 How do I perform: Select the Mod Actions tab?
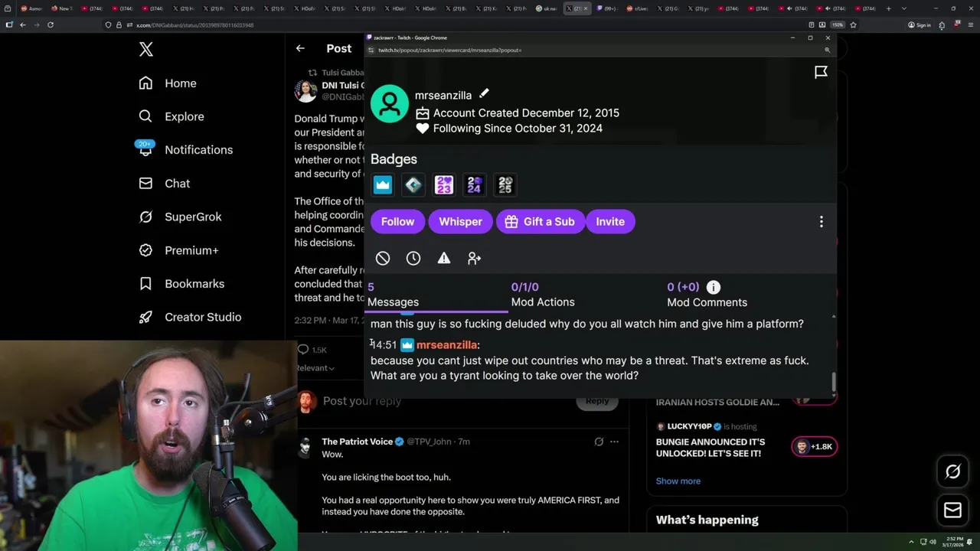(x=543, y=295)
